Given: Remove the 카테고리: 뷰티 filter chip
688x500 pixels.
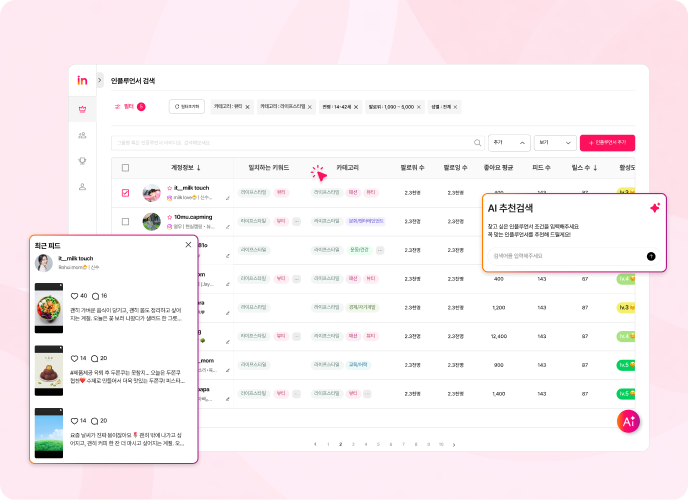Looking at the screenshot, I should (x=247, y=107).
